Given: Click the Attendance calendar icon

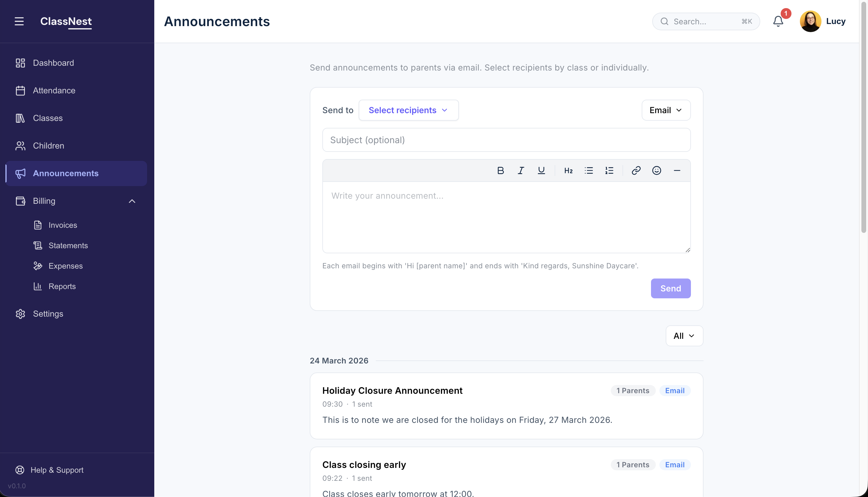Looking at the screenshot, I should pos(20,90).
